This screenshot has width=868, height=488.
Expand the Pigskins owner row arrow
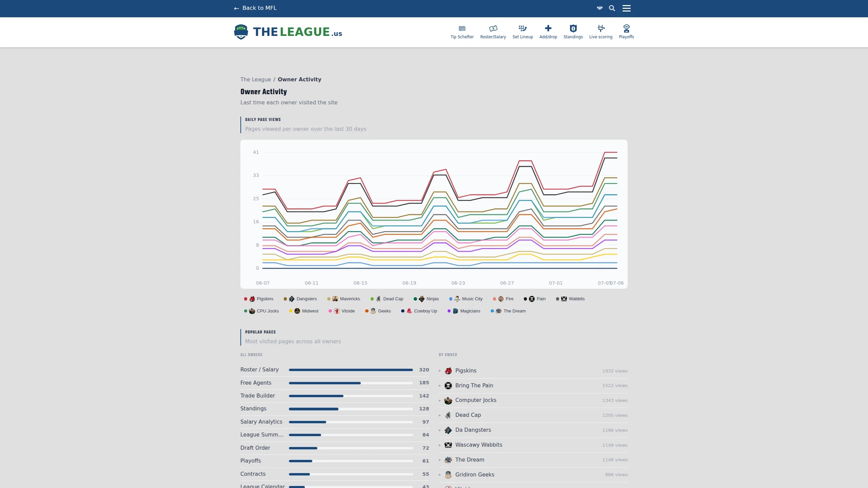(440, 371)
